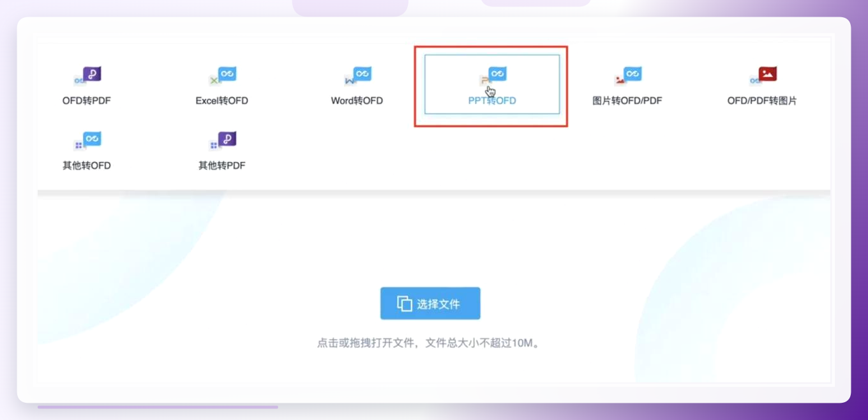Select the Word转OFD label

(357, 101)
